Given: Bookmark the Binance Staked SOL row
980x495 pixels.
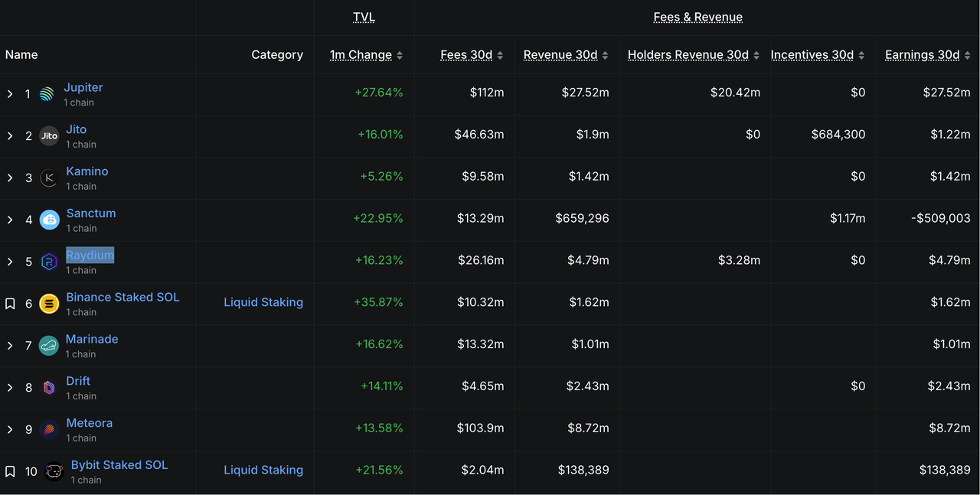Looking at the screenshot, I should point(10,304).
